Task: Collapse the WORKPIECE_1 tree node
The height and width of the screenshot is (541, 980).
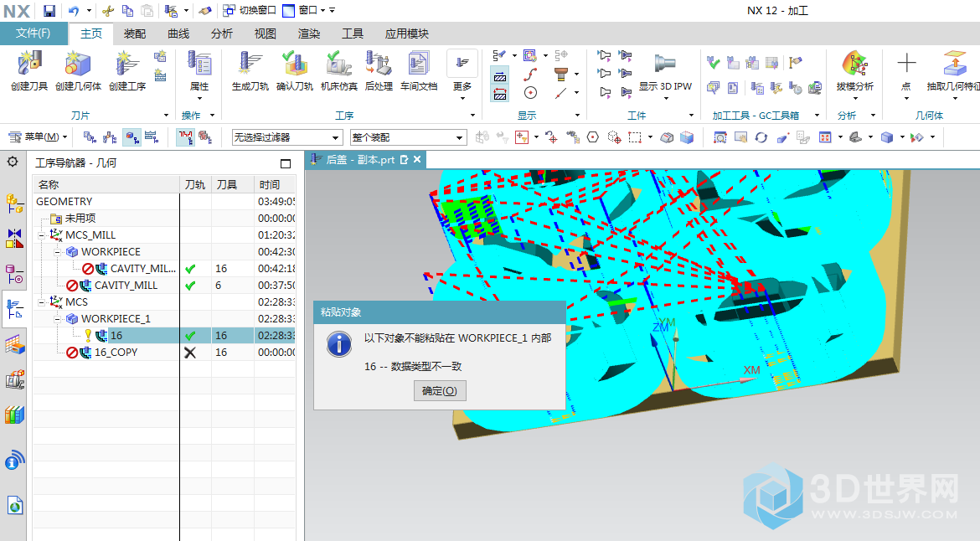Action: pyautogui.click(x=57, y=319)
